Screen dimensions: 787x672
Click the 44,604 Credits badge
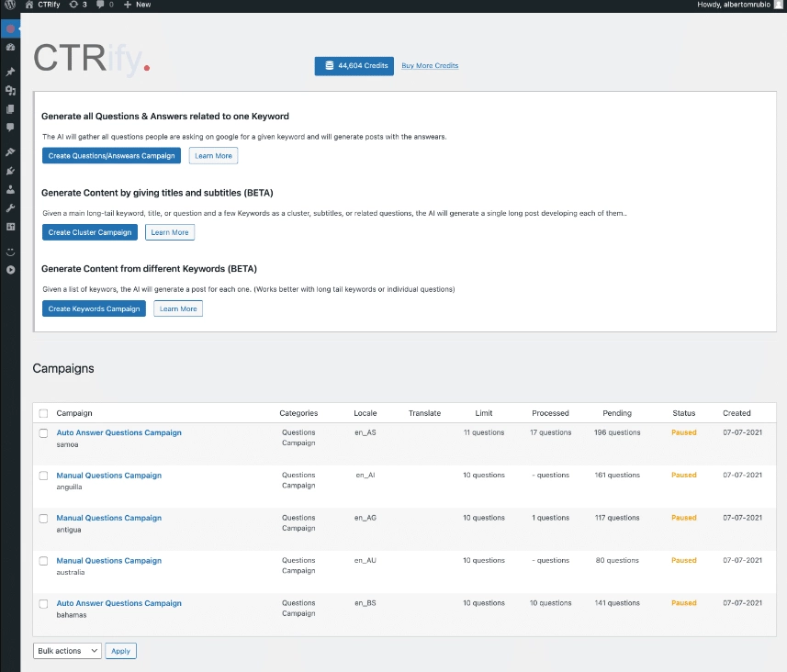click(x=354, y=66)
